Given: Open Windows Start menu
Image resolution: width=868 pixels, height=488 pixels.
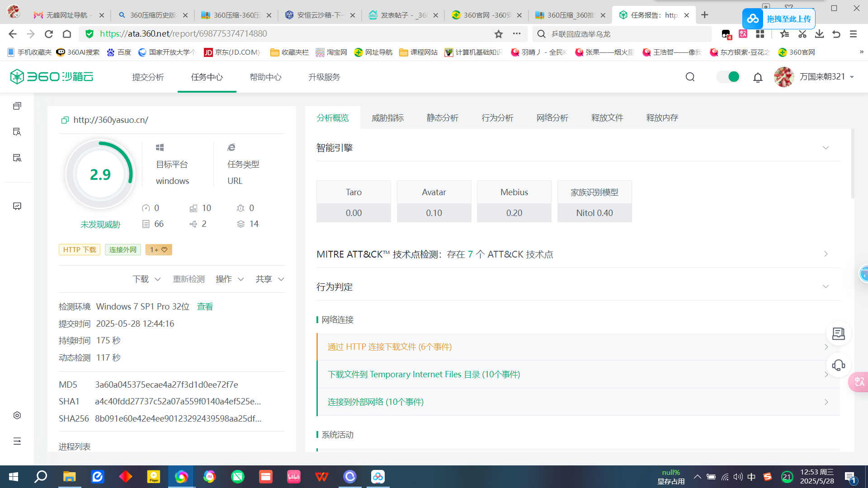Looking at the screenshot, I should click(x=14, y=477).
